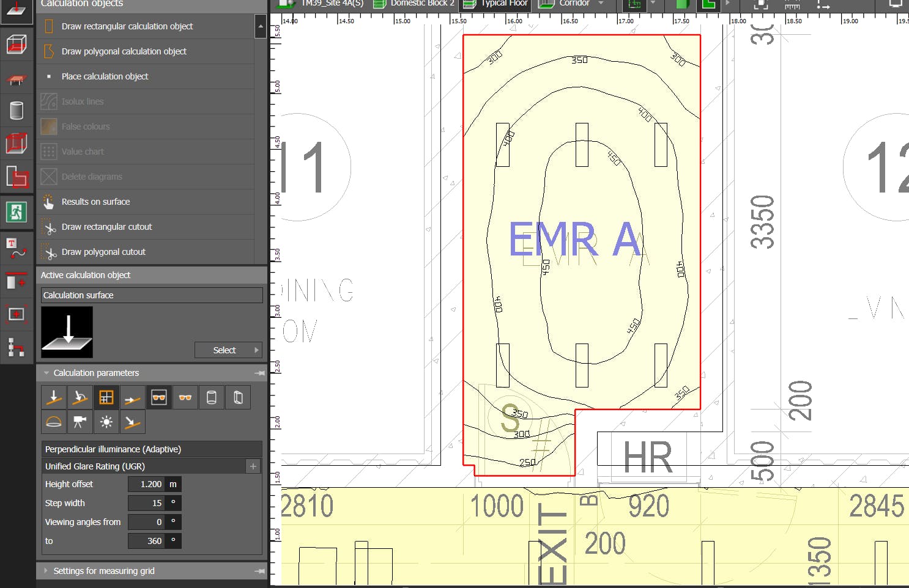
Task: Edit the viewing angle 'to' 360 field
Action: (x=146, y=541)
